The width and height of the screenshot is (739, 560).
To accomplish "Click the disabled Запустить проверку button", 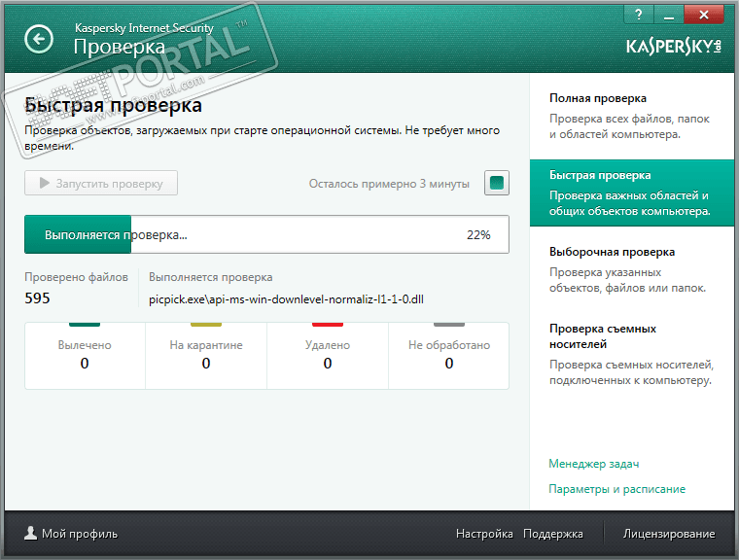I will pyautogui.click(x=101, y=183).
